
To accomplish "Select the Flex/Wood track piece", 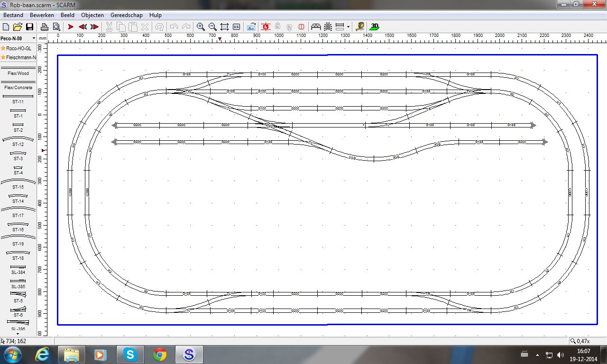I will coord(18,72).
